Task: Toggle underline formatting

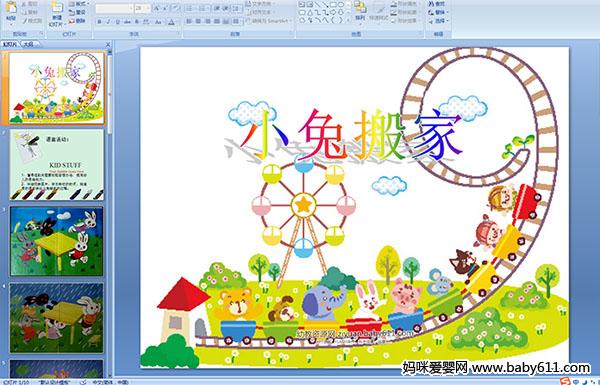Action: (117, 22)
